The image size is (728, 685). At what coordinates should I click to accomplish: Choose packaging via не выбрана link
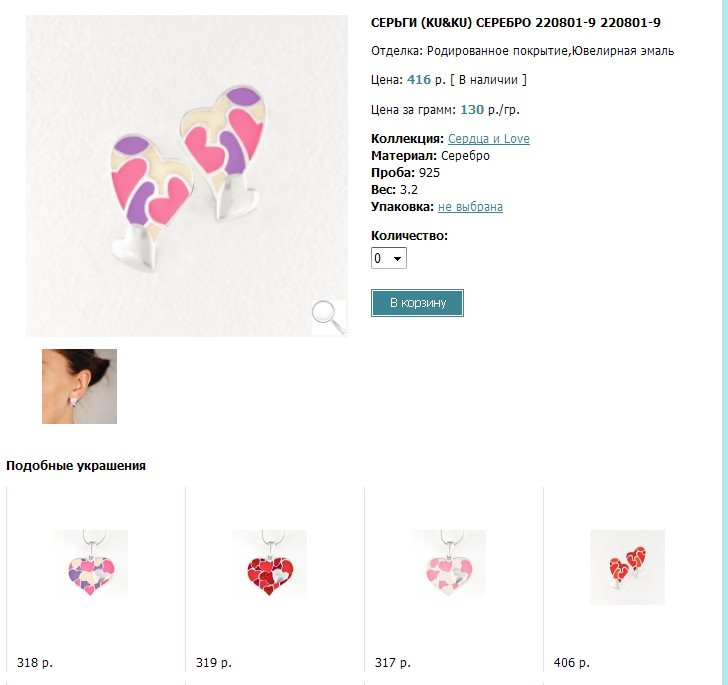click(x=470, y=207)
